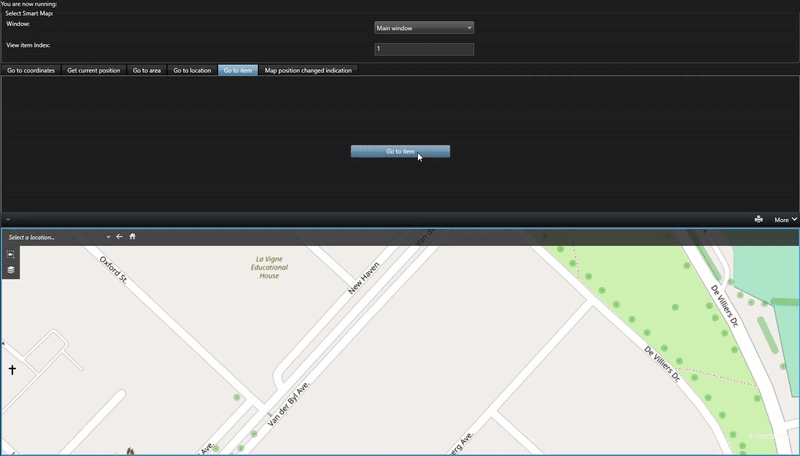Click La Vigne Educational House map label

click(x=269, y=267)
